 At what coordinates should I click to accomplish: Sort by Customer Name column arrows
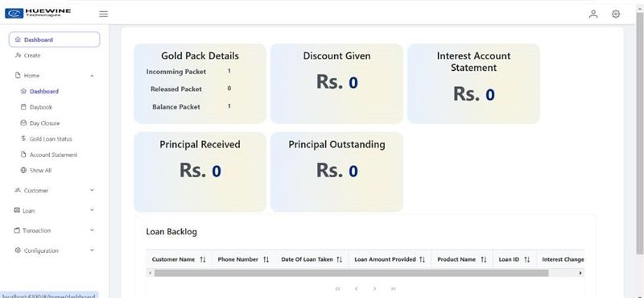[x=203, y=259]
